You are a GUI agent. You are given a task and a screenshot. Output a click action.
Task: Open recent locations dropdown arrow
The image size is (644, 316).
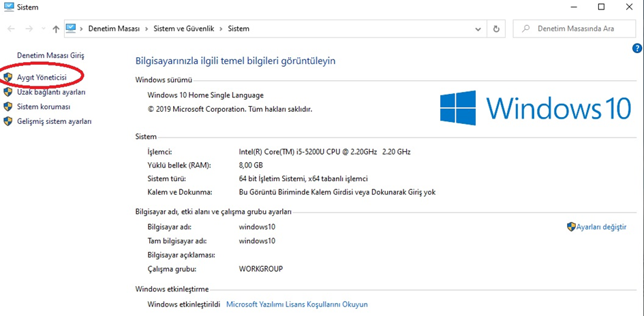click(x=44, y=29)
